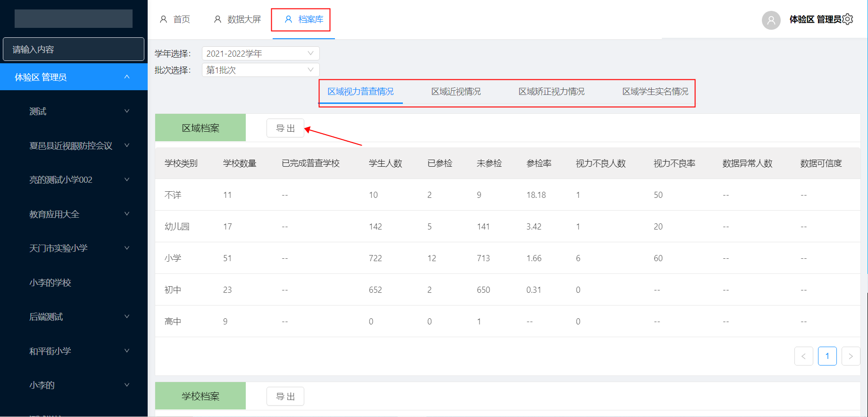Image resolution: width=868 pixels, height=417 pixels.
Task: Click the 652 学生人数 value
Action: 376,290
